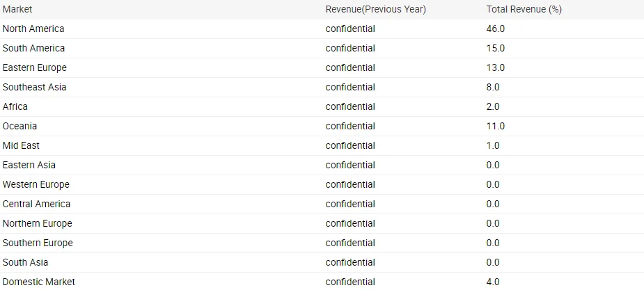Click the Western Europe row label
644x290 pixels.
click(x=36, y=184)
